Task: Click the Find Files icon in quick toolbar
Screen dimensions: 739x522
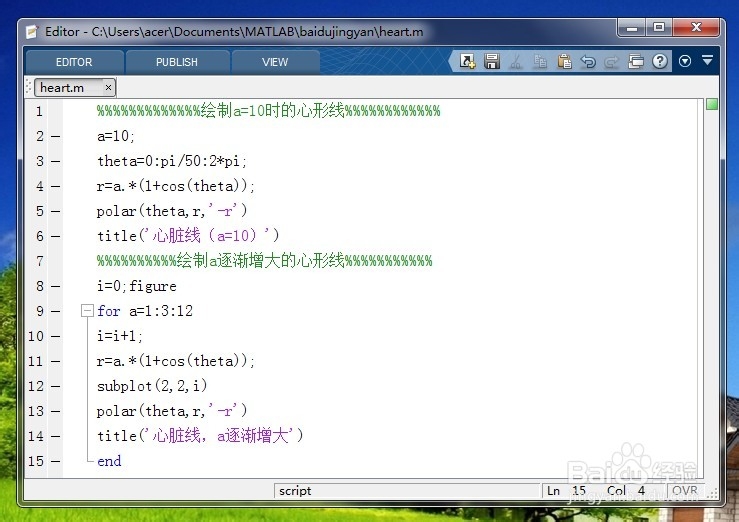Action: [x=467, y=61]
